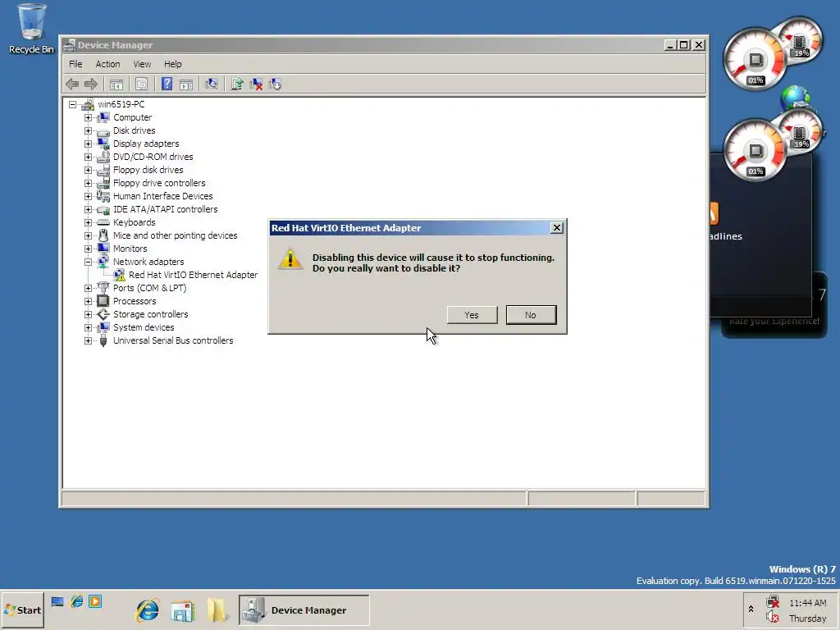This screenshot has height=630, width=840.
Task: Click the 11:44 AM taskbar clock
Action: point(807,603)
